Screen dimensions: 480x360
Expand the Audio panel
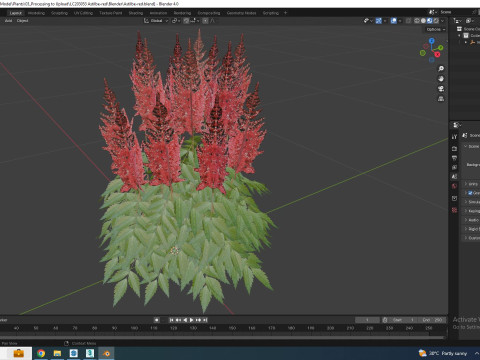(x=466, y=220)
